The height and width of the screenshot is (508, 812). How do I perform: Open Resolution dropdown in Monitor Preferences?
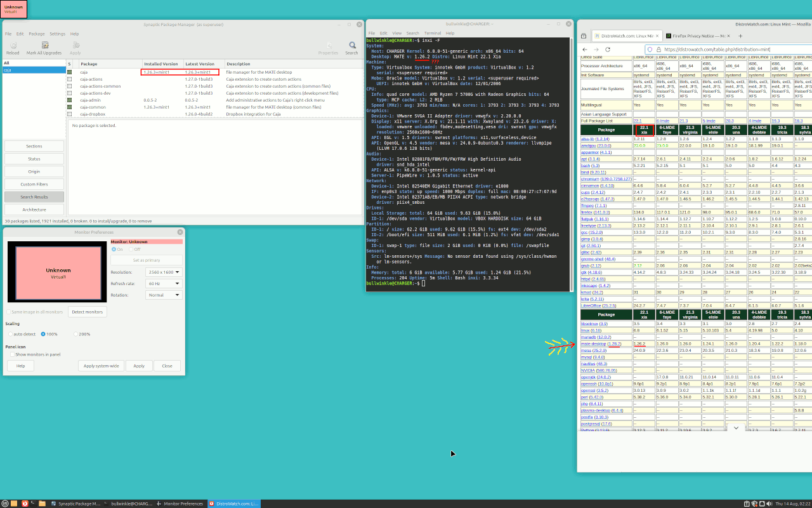tap(164, 272)
